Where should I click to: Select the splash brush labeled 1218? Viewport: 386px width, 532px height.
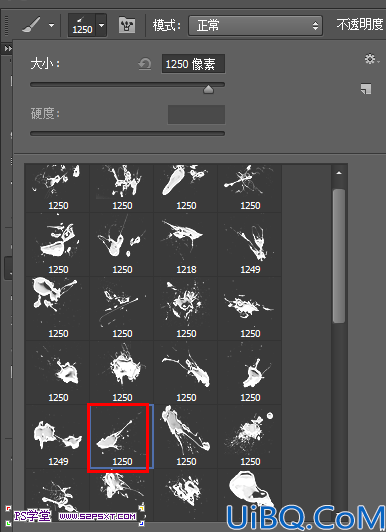(x=186, y=245)
